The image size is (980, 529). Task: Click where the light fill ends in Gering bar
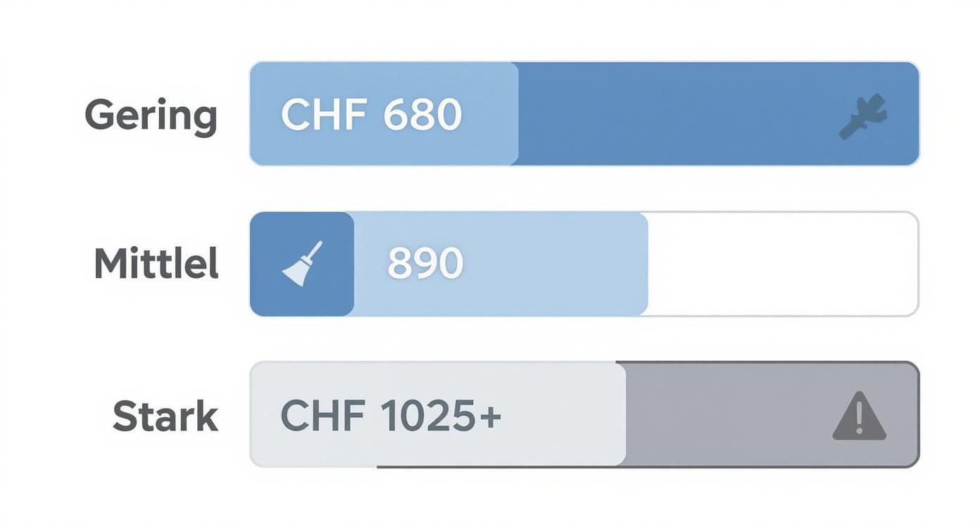(x=517, y=114)
